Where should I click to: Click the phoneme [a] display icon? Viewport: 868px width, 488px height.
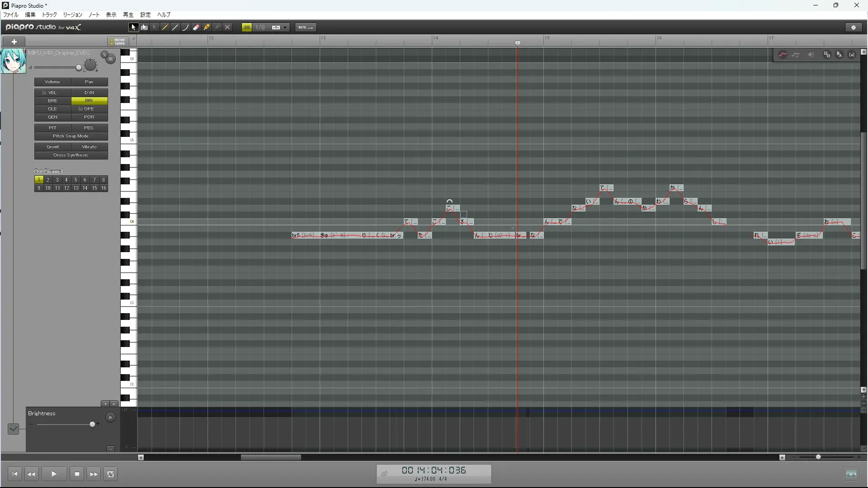tap(852, 55)
